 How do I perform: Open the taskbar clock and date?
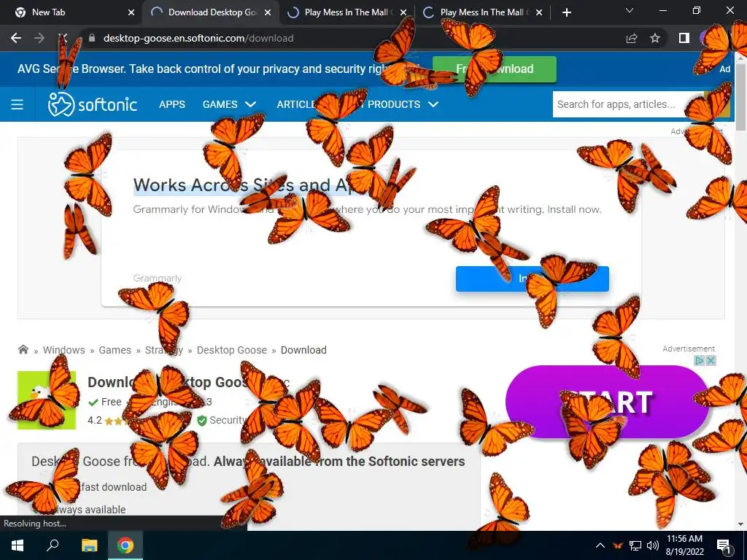pyautogui.click(x=684, y=545)
